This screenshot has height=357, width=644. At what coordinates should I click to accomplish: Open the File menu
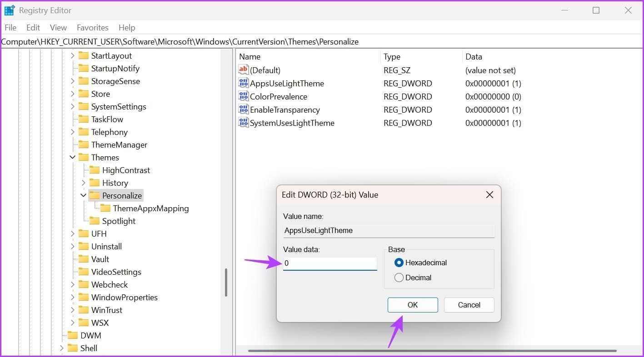pos(10,28)
